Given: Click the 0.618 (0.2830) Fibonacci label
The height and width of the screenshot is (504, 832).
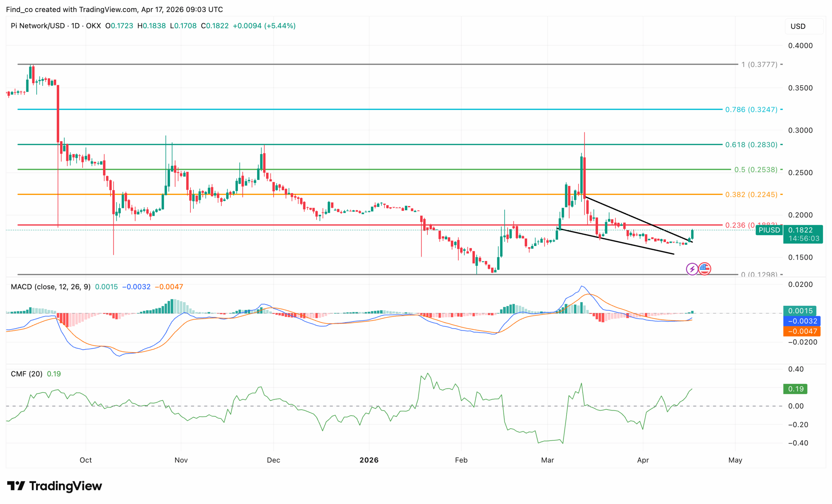Looking at the screenshot, I should tap(751, 145).
